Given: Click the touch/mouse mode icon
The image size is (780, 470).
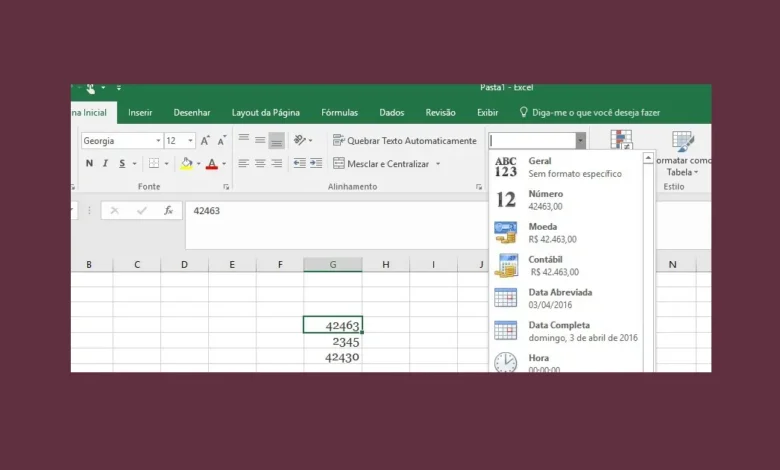Looking at the screenshot, I should (x=91, y=89).
